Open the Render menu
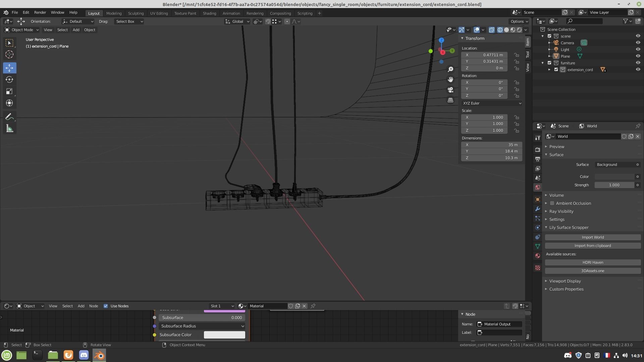Image resolution: width=644 pixels, height=362 pixels. (40, 12)
